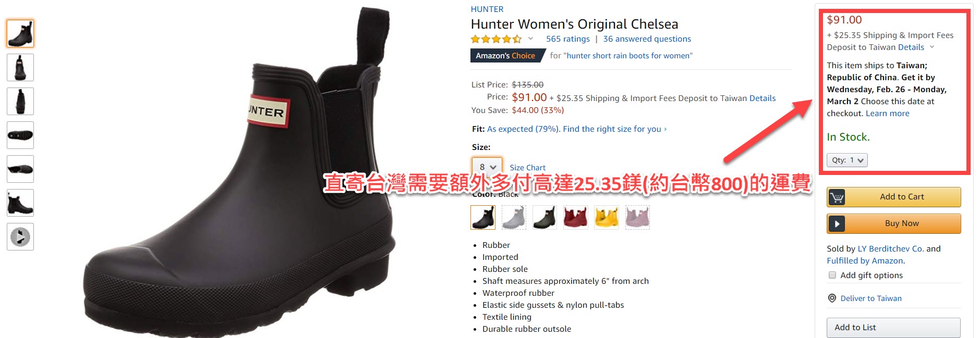Viewport: 980px width, 338px height.
Task: Open the Size Chart link
Action: (x=528, y=168)
